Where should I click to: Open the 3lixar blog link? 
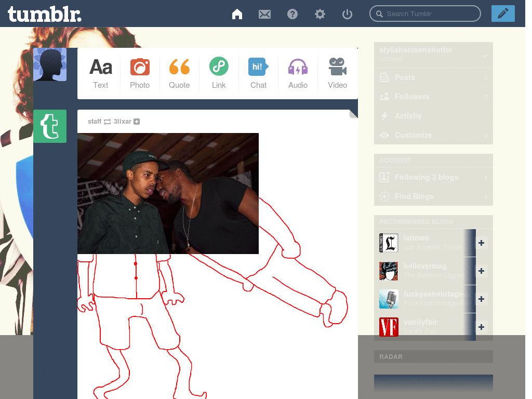point(122,122)
